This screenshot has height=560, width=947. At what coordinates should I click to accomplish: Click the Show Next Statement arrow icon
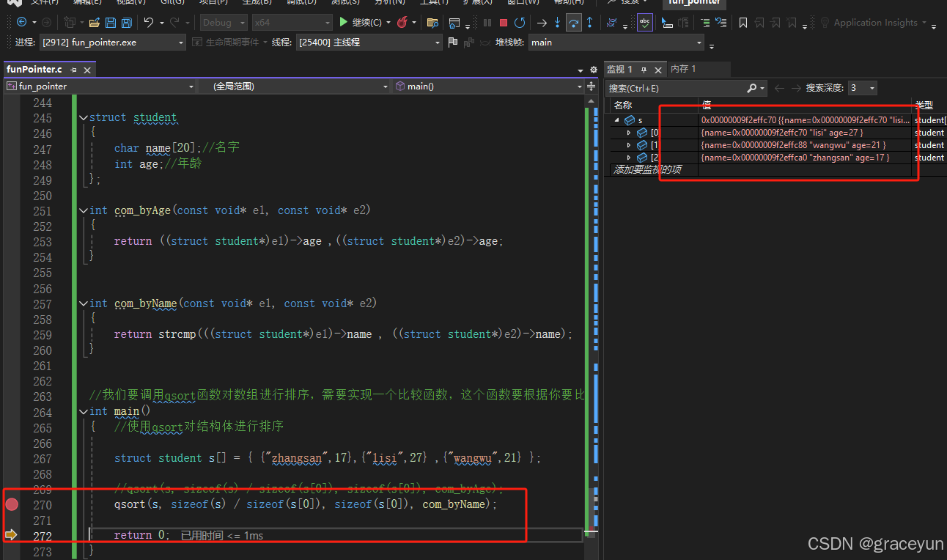click(x=542, y=23)
